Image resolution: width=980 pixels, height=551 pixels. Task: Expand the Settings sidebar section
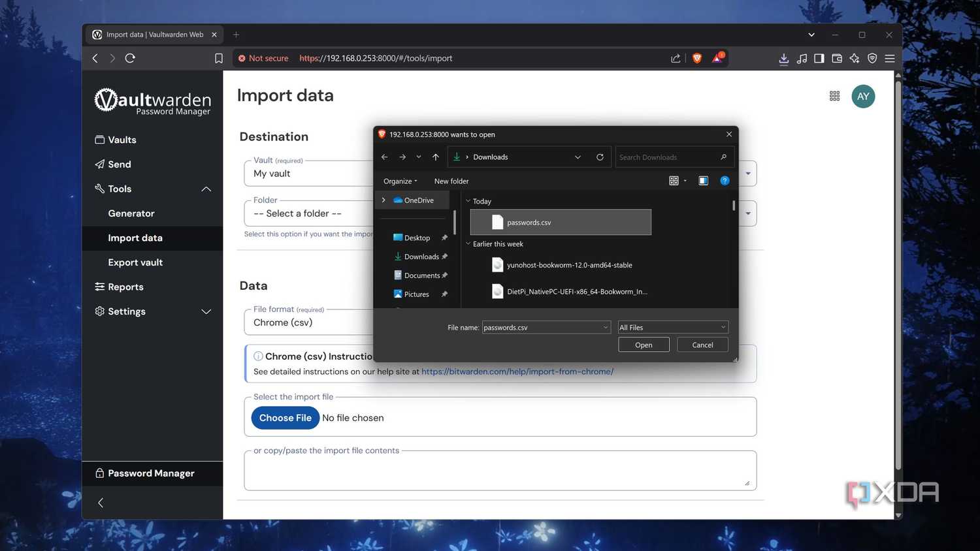click(206, 311)
